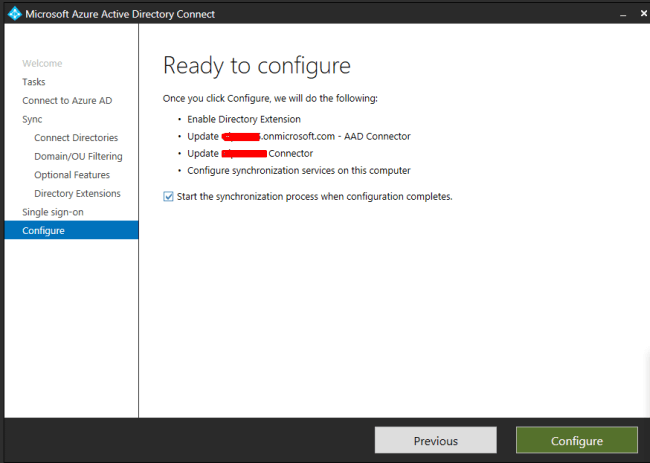650x463 pixels.
Task: Go back with the Previous button
Action: point(436,440)
